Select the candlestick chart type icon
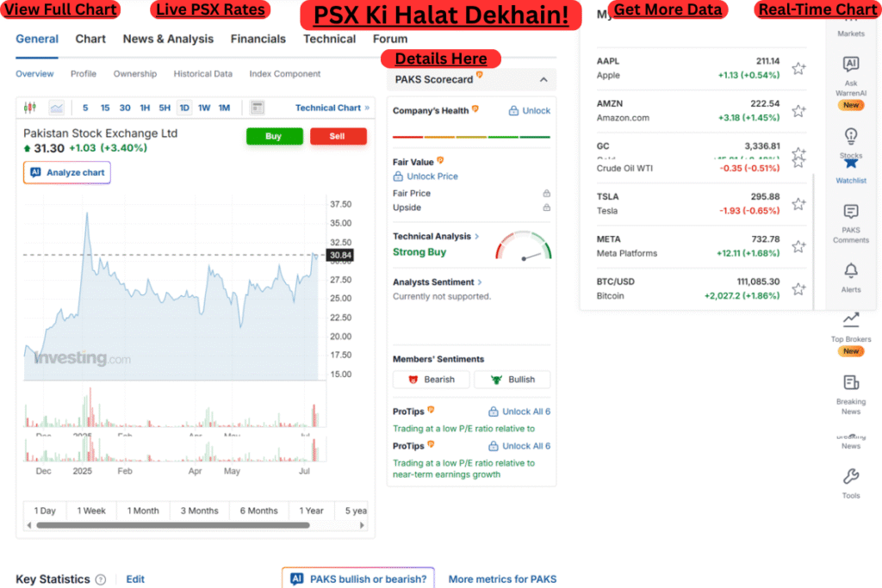This screenshot has height=588, width=882. [x=29, y=107]
